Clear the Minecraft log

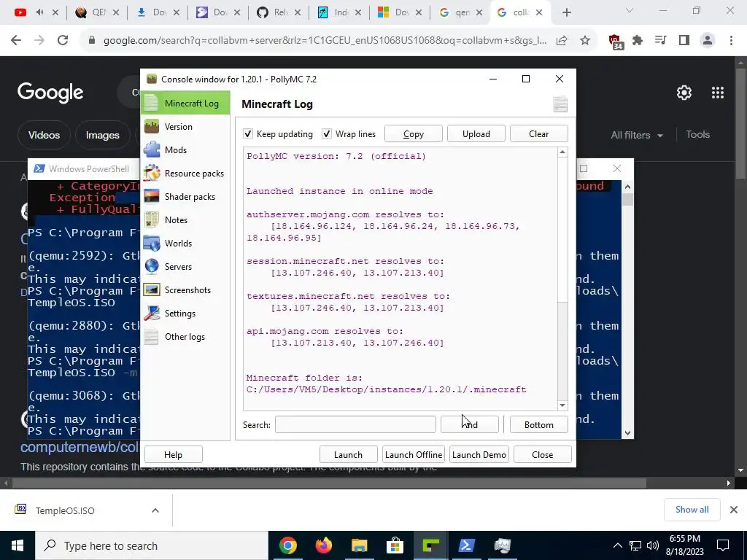click(539, 134)
